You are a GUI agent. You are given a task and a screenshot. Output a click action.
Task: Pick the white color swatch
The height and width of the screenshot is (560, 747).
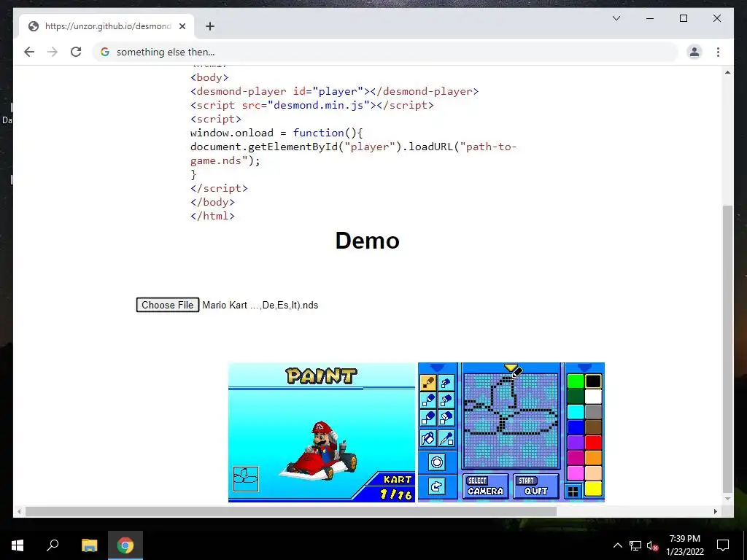(x=593, y=397)
